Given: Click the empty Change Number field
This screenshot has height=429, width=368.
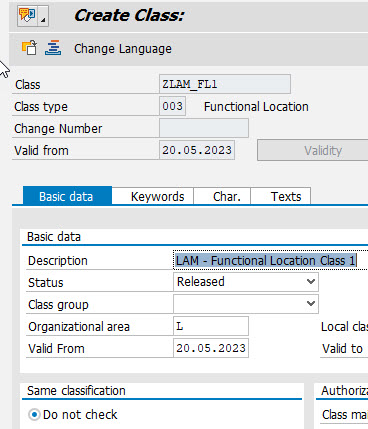Looking at the screenshot, I should point(204,128).
